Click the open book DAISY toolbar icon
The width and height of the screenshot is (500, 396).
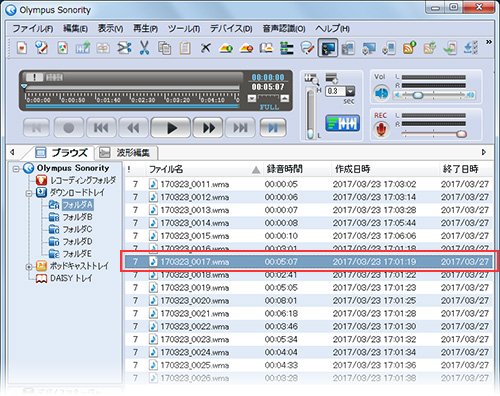(266, 48)
